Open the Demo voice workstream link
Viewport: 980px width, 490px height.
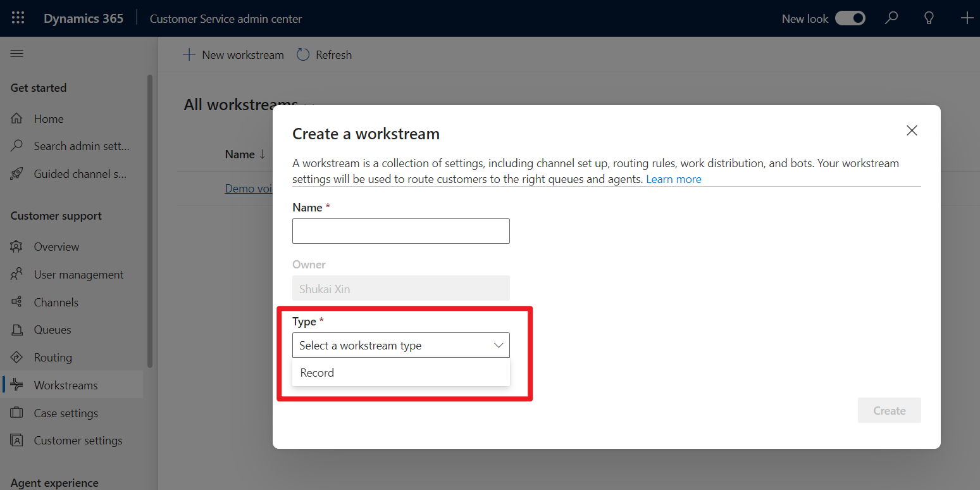click(249, 189)
